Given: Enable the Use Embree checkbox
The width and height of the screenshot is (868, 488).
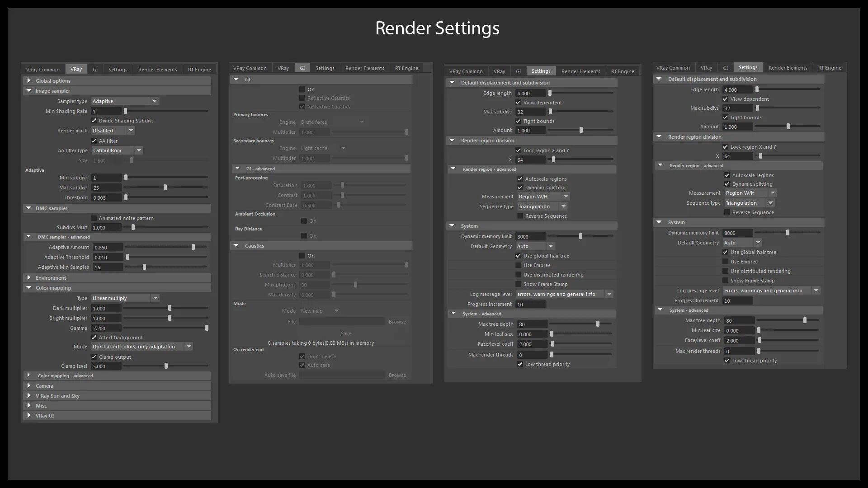Looking at the screenshot, I should pos(519,265).
